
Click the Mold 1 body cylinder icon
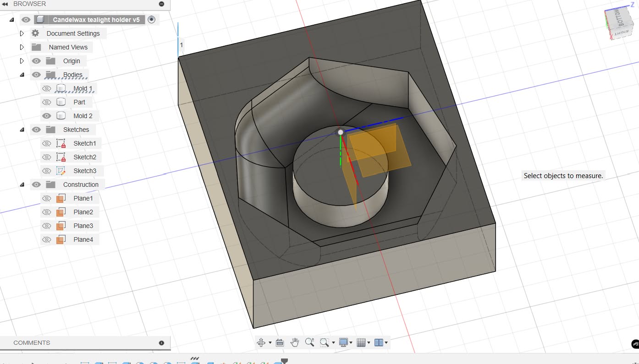pos(61,88)
